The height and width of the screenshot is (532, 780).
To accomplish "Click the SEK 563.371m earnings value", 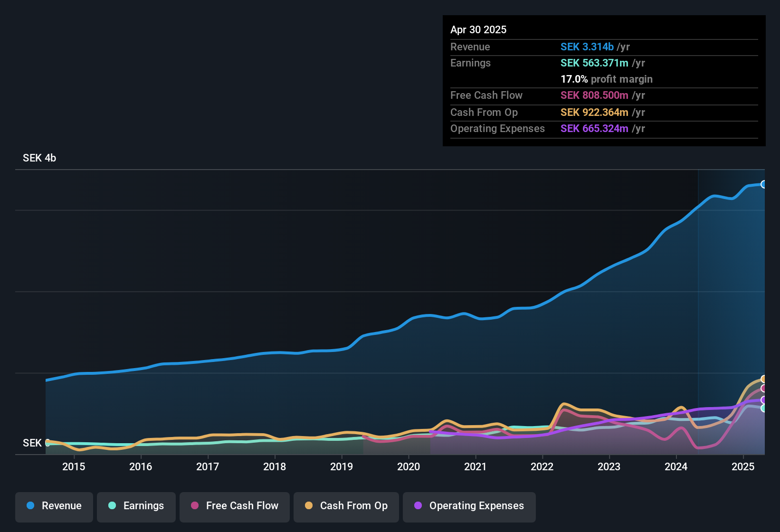I will click(594, 63).
